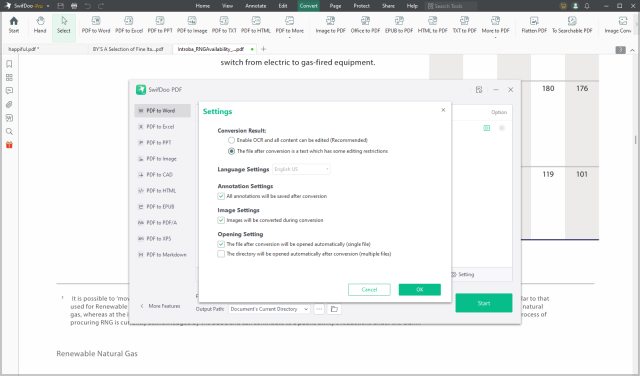
Task: Click the Search Tools field
Action: coord(451,6)
